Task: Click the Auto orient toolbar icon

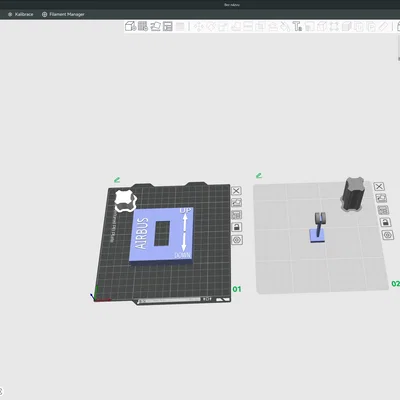Action: (155, 26)
